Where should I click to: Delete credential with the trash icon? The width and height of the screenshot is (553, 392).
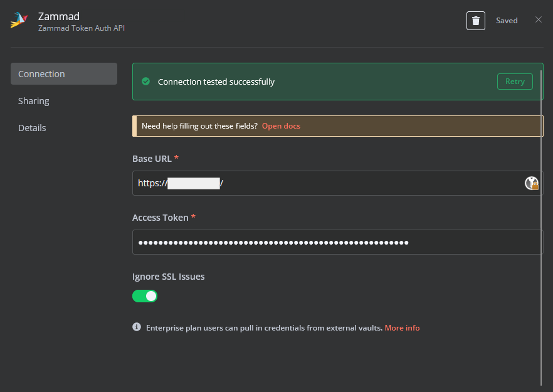coord(475,21)
